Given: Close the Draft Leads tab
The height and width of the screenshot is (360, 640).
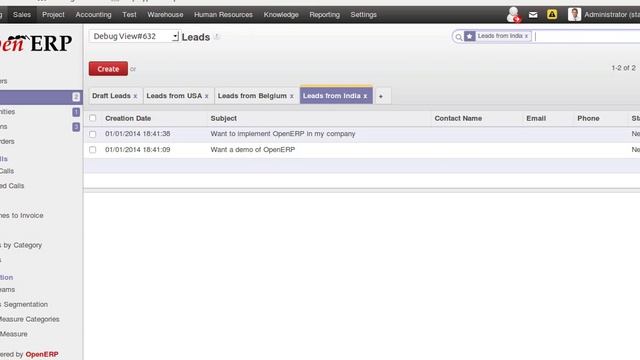Looking at the screenshot, I should point(135,96).
